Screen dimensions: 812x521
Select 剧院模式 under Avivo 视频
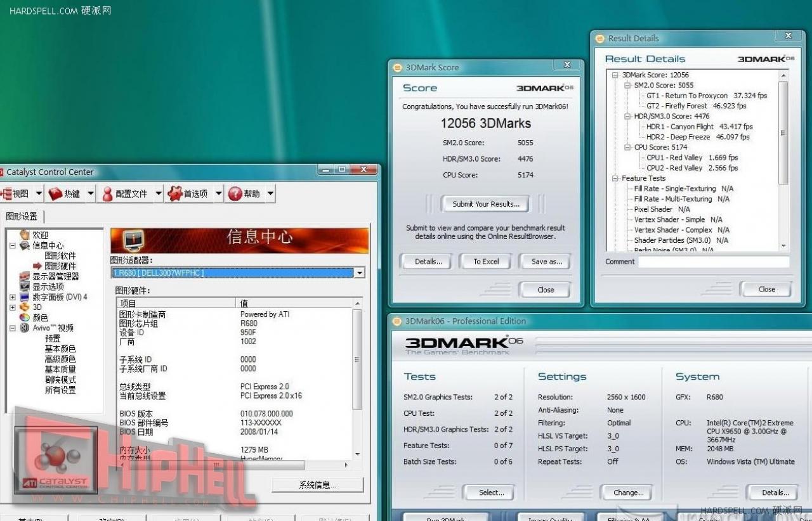click(60, 380)
